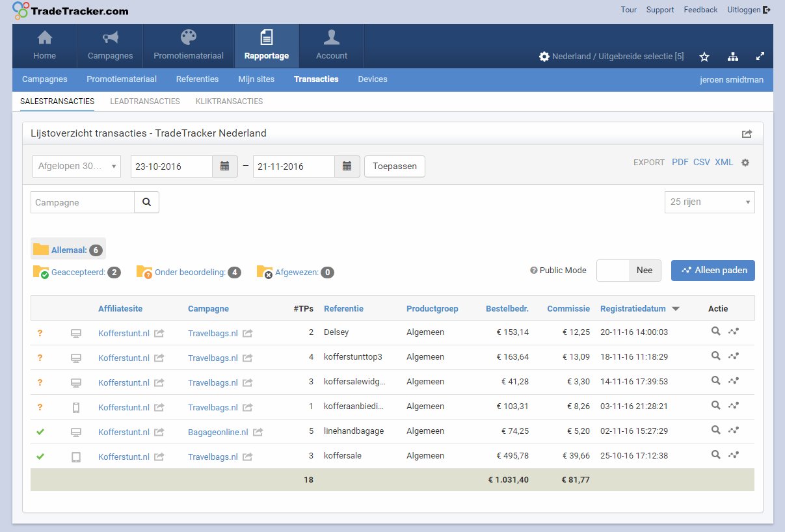The image size is (785, 532).
Task: Click the Uitloggen logout icon
Action: point(767,10)
